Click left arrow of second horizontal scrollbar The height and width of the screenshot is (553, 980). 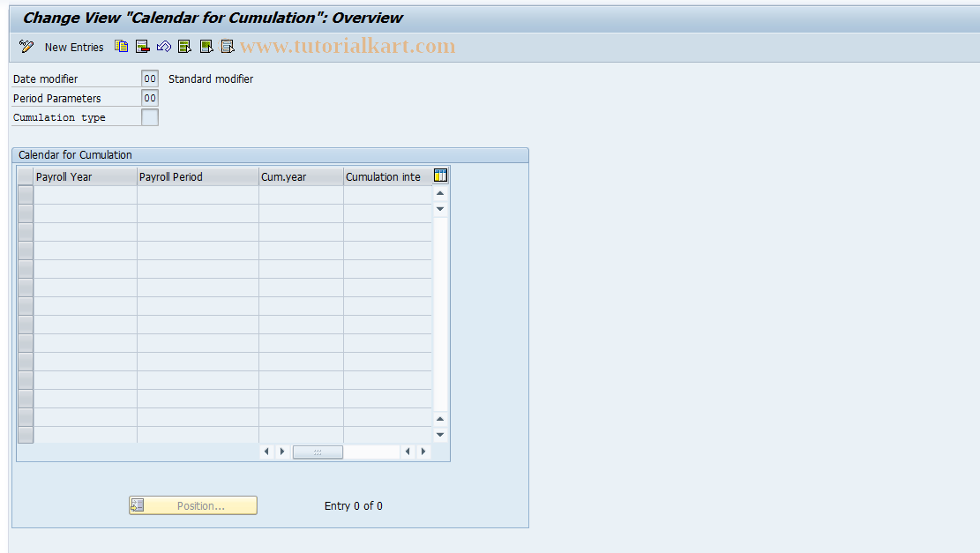click(x=408, y=452)
